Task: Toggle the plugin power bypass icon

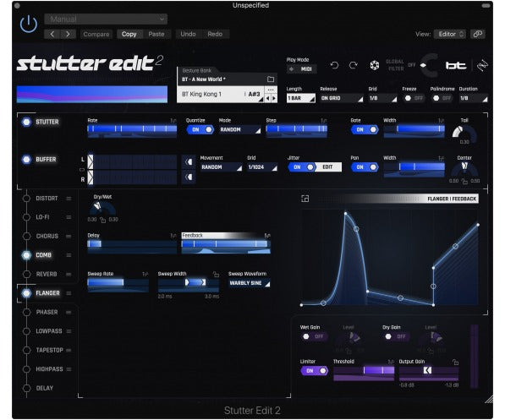Action: [29, 24]
